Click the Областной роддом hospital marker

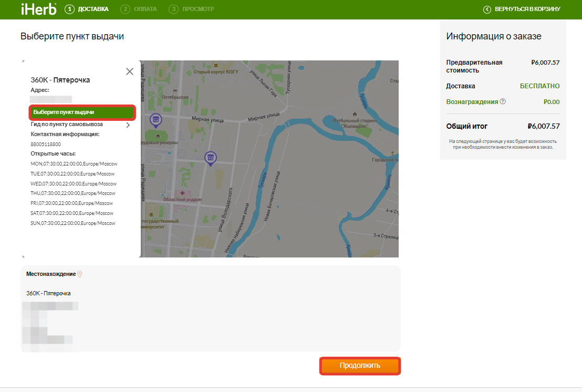[x=182, y=193]
